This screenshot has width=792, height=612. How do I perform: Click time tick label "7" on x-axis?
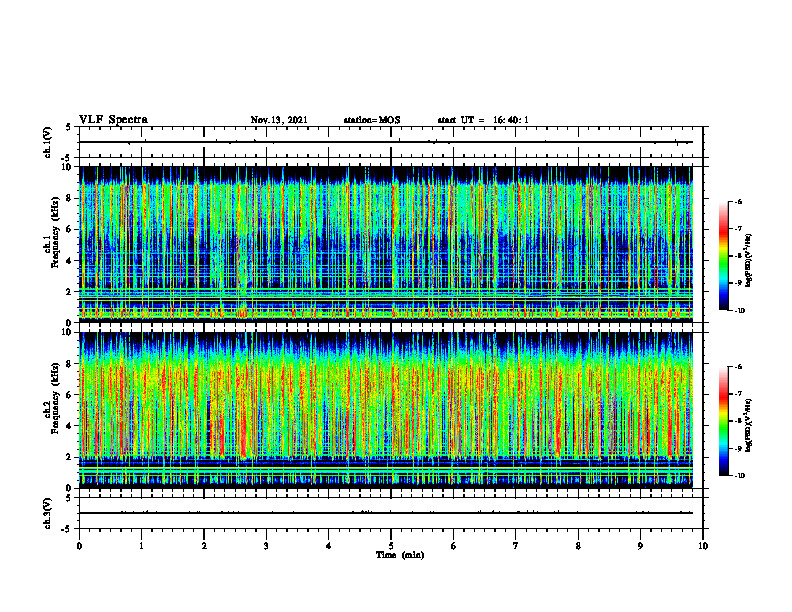[516, 546]
